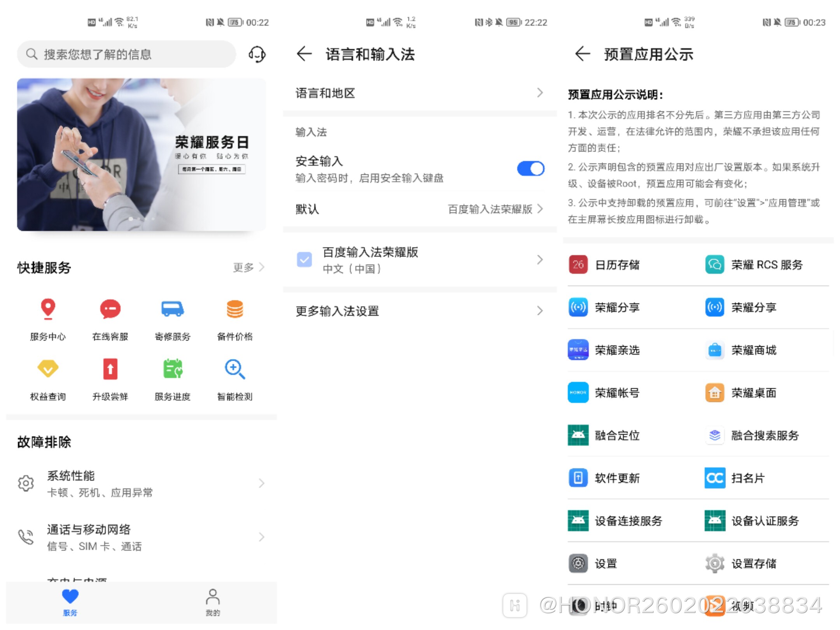This screenshot has height=630, width=840.
Task: Tap the 荣耀 RCS 服务 app icon
Action: coord(714,265)
